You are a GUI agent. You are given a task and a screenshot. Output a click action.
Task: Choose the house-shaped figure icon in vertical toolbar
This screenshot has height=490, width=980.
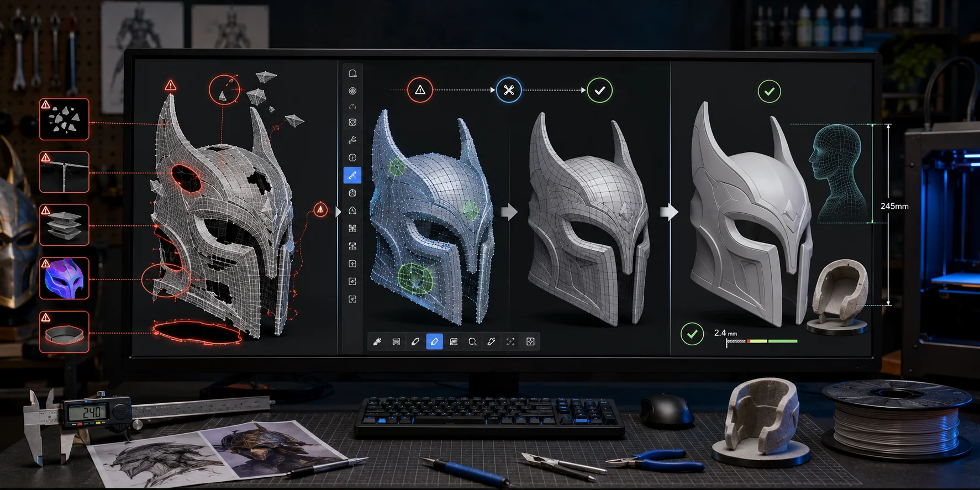(352, 210)
